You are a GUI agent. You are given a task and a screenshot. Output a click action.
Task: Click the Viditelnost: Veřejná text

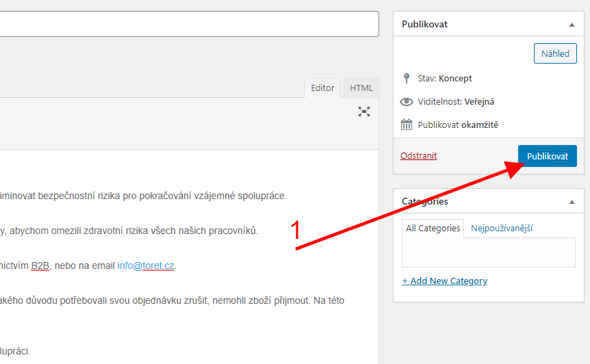pyautogui.click(x=456, y=101)
